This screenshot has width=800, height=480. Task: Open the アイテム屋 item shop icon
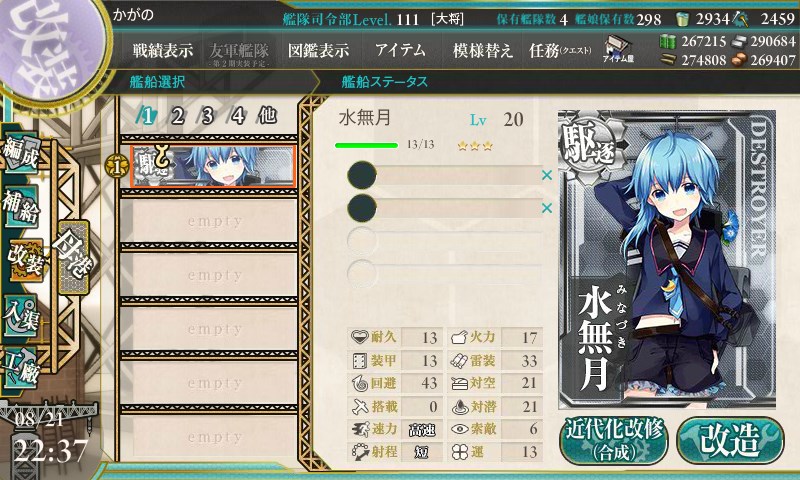click(618, 49)
